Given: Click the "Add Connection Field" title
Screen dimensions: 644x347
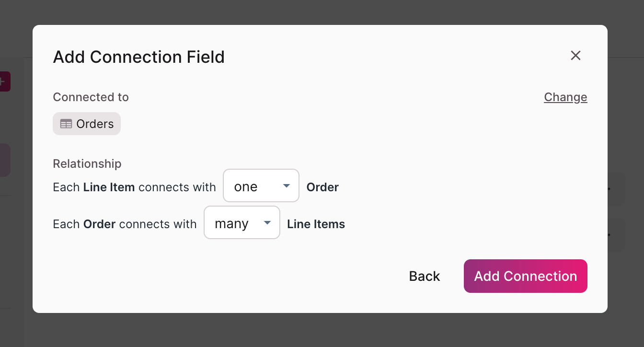Looking at the screenshot, I should pos(138,57).
